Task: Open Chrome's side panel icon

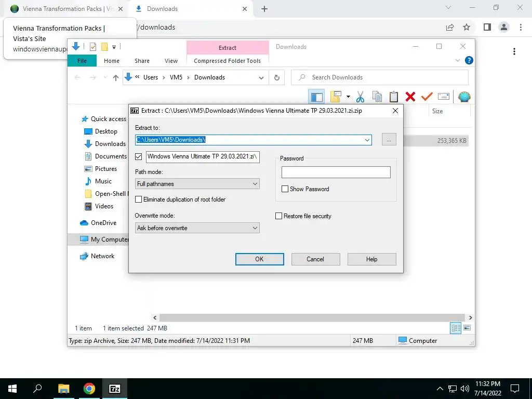Action: click(x=487, y=27)
